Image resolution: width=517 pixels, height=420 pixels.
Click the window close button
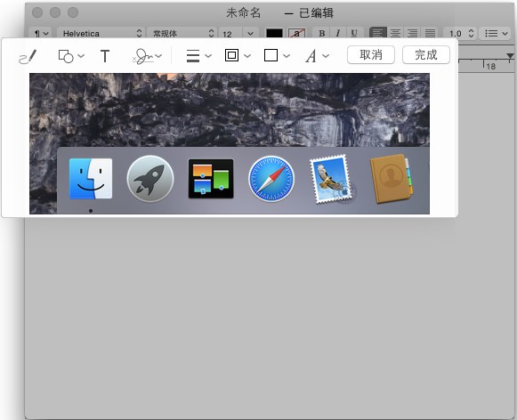click(37, 12)
